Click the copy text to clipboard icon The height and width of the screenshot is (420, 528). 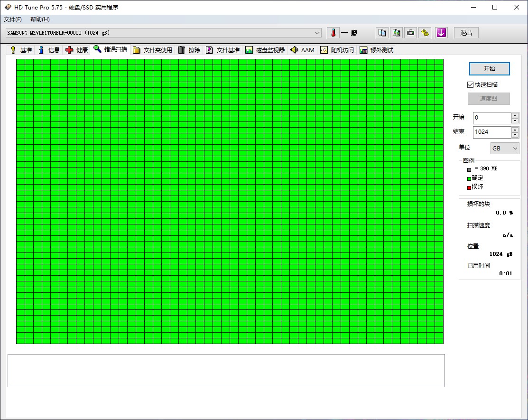point(382,33)
